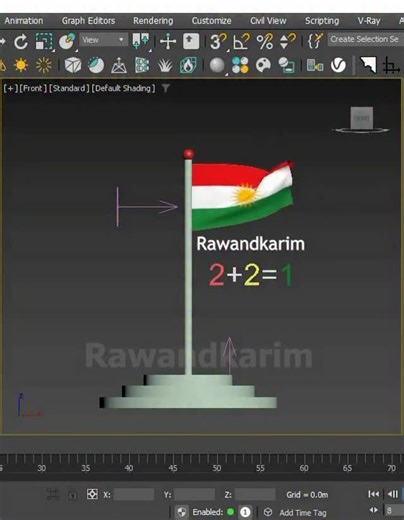Viewport: 404px width, 520px height.
Task: Click the V-Ray logo icon
Action: click(x=338, y=65)
